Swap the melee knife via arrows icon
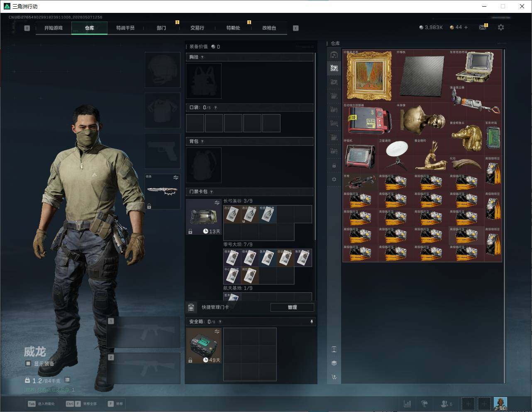The width and height of the screenshot is (532, 412). pos(176,177)
